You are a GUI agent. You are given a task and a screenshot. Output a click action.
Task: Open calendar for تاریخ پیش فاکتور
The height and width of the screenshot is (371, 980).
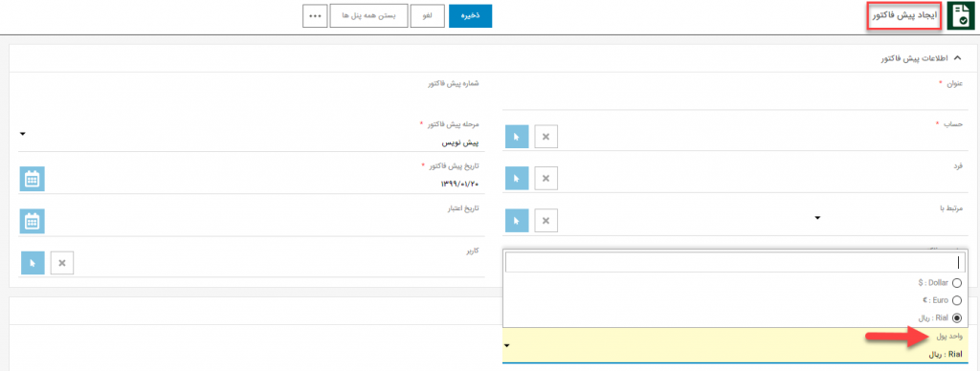pyautogui.click(x=33, y=179)
